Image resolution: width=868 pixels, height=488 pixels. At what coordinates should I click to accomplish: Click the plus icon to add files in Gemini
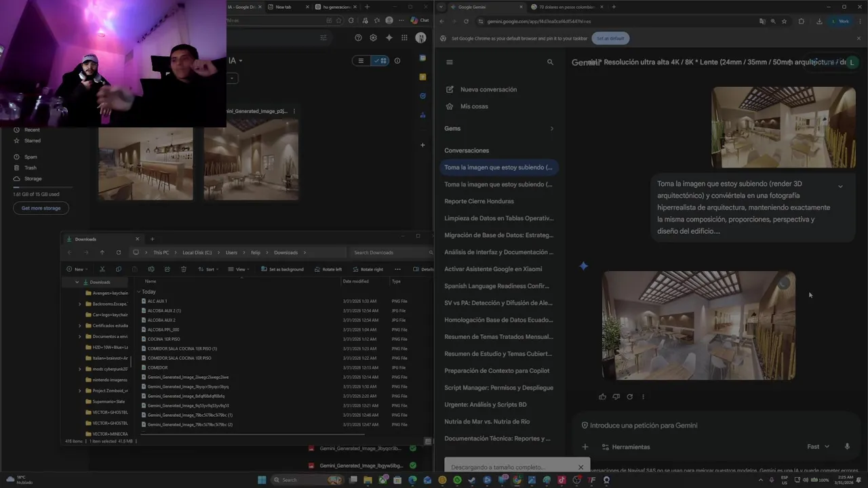585,447
